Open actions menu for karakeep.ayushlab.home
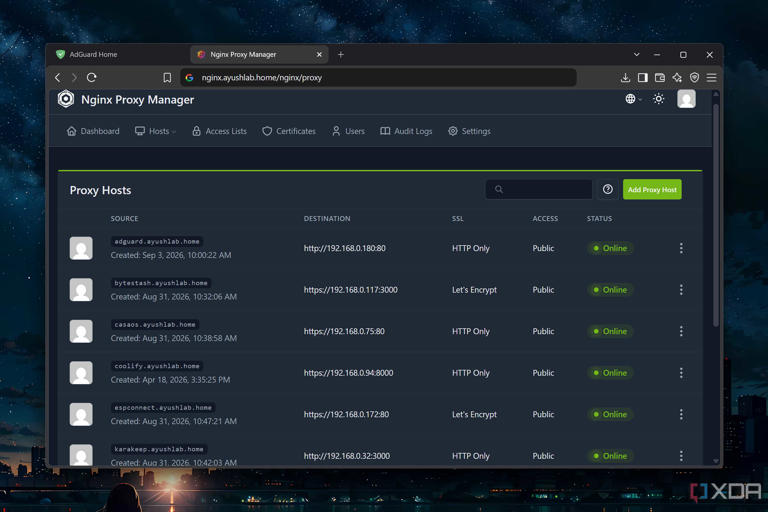 coord(681,456)
